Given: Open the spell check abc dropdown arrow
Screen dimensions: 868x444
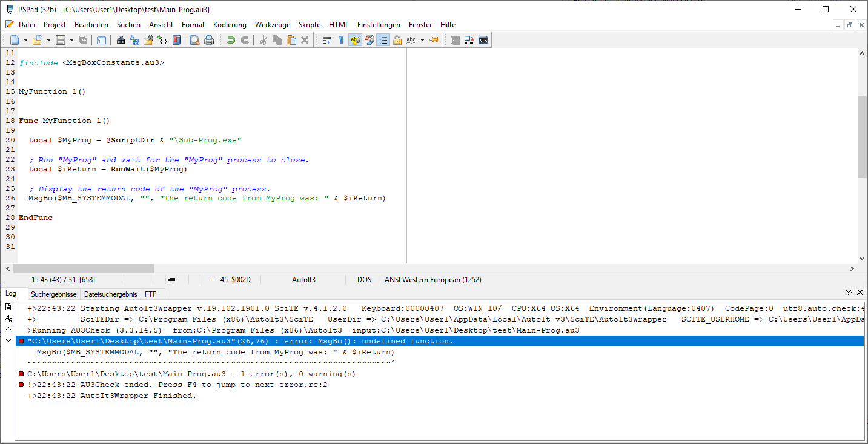Looking at the screenshot, I should [x=422, y=41].
